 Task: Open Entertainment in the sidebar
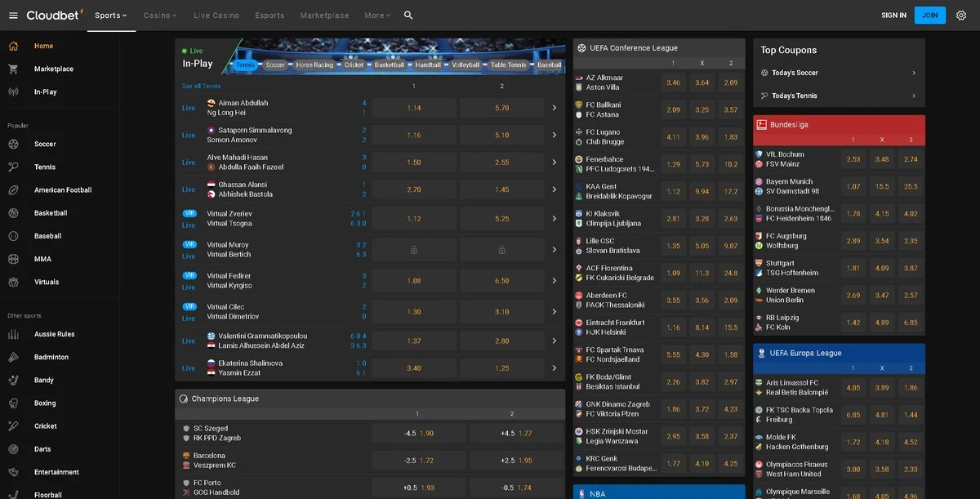tap(56, 472)
